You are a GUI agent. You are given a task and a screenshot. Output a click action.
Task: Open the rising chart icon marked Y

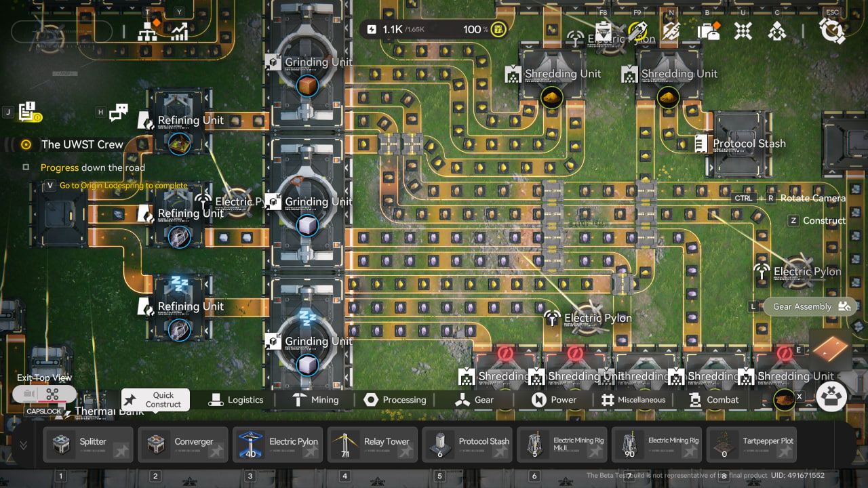(x=179, y=31)
